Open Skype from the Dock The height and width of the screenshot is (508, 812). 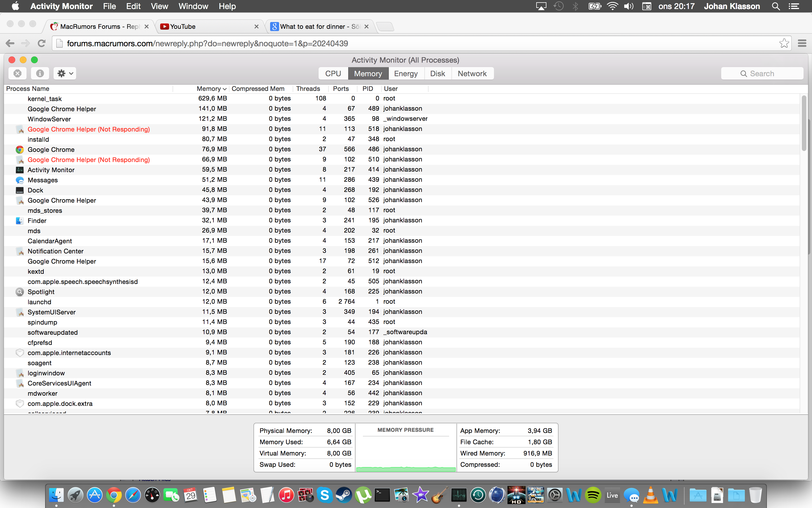tap(325, 495)
